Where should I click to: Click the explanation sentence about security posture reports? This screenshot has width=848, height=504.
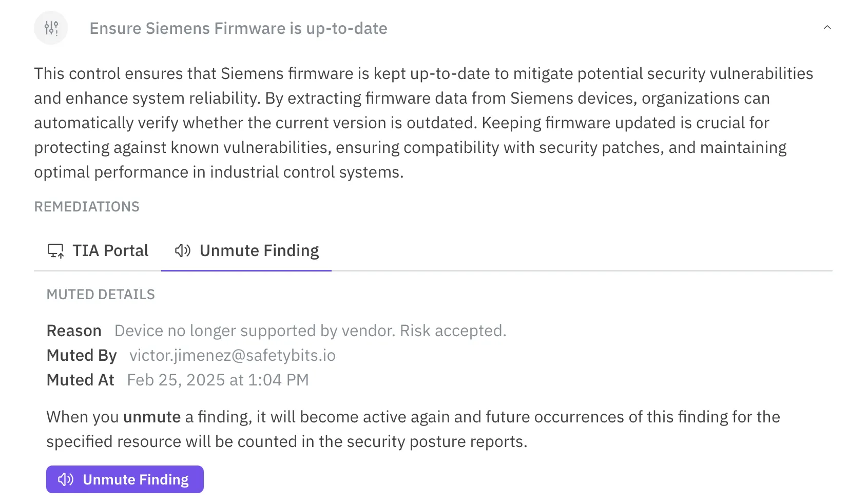pyautogui.click(x=413, y=429)
